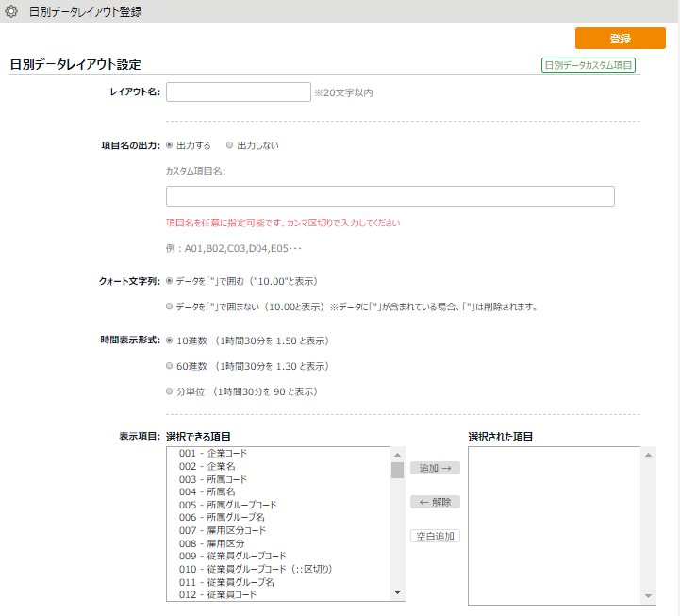Select 010 - 従業員グループコード (::区切り) item

pos(278,569)
